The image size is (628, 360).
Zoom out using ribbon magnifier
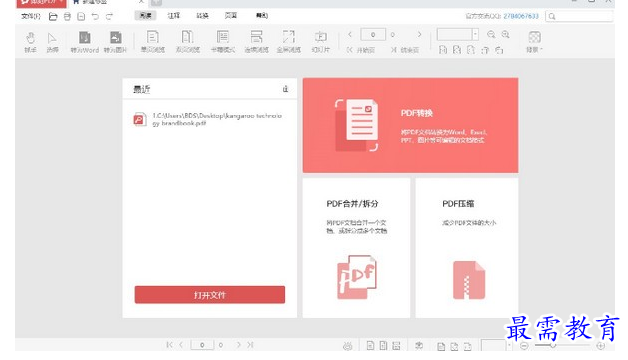pos(491,34)
